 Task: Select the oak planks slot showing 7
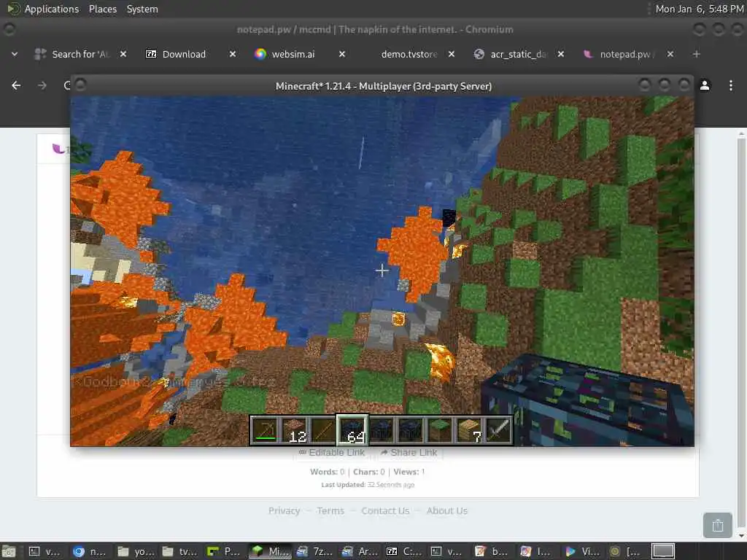tap(469, 429)
